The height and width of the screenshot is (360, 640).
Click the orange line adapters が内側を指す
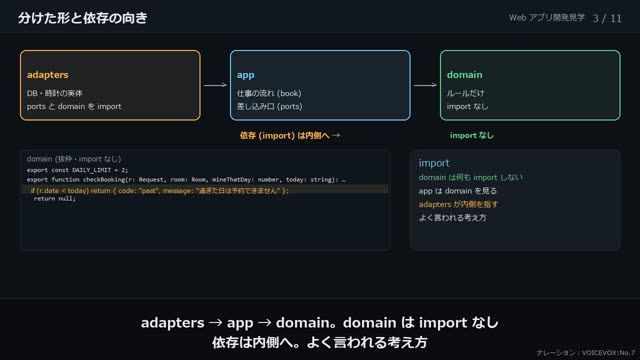coord(458,204)
